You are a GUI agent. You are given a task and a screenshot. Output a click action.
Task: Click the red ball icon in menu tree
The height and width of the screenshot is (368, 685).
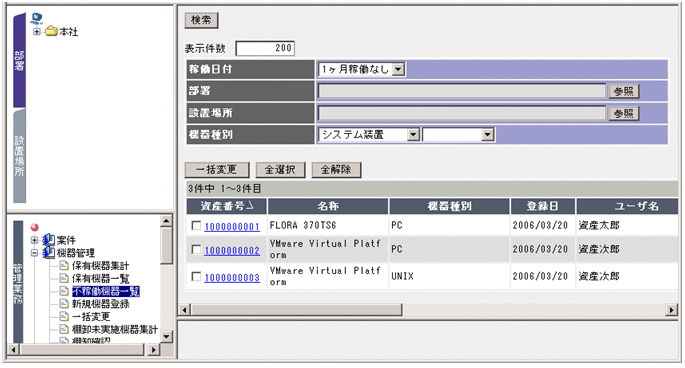[x=35, y=227]
